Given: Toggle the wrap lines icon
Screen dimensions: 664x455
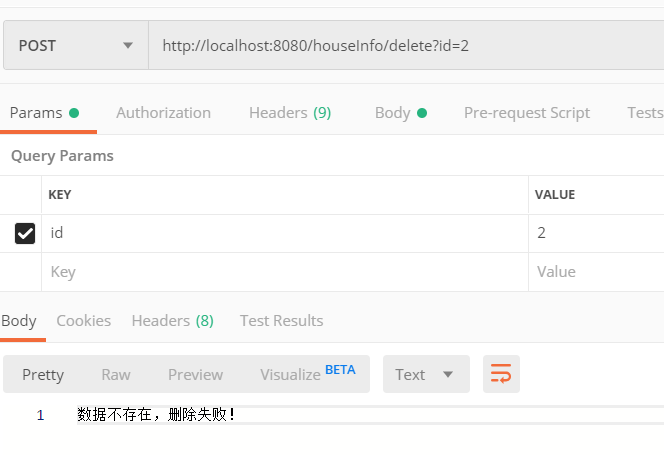Looking at the screenshot, I should (x=501, y=374).
